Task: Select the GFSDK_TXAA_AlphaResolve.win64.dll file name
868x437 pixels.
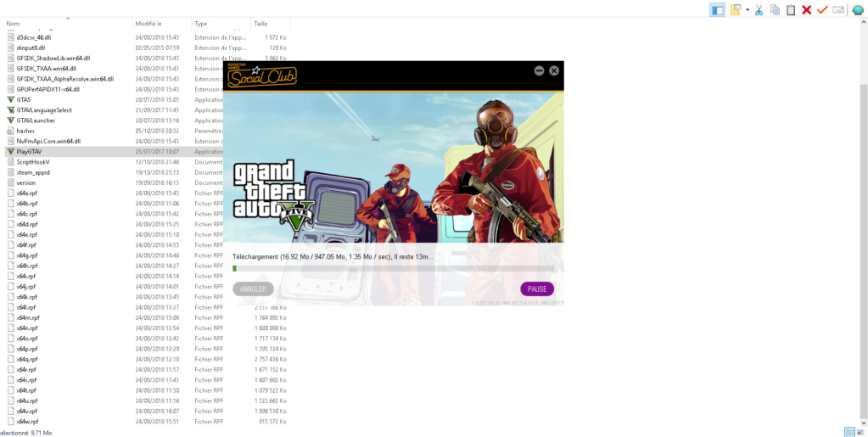Action: pyautogui.click(x=65, y=79)
